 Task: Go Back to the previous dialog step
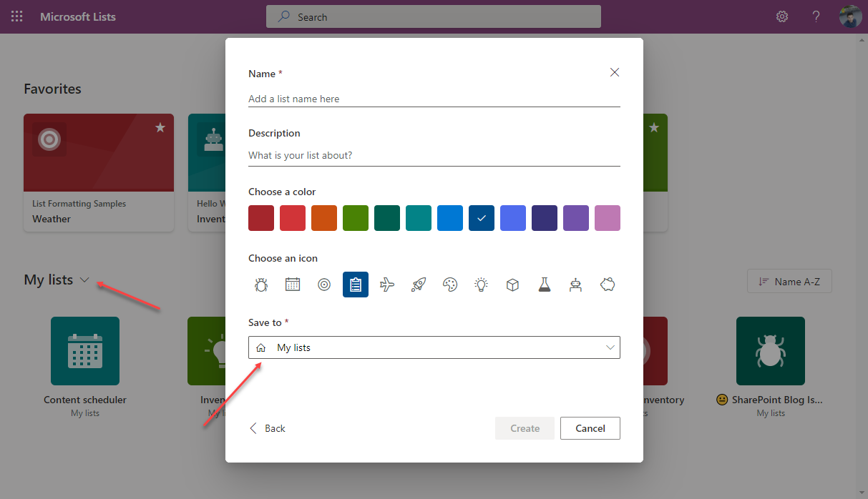[x=267, y=428]
